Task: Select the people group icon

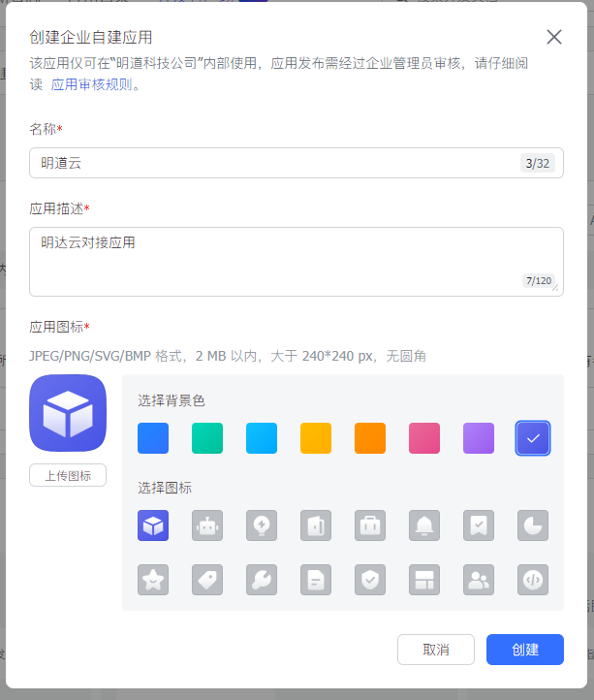Action: 479,580
